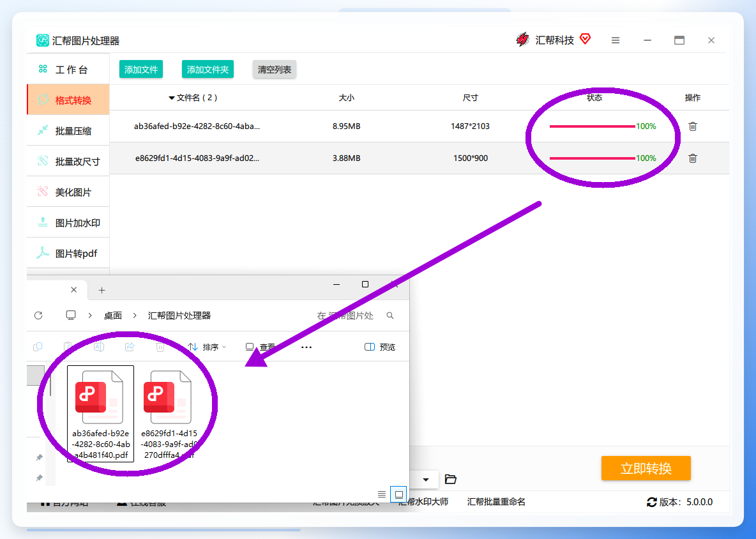The height and width of the screenshot is (539, 756).
Task: Click 立即转换 orange button
Action: point(646,468)
